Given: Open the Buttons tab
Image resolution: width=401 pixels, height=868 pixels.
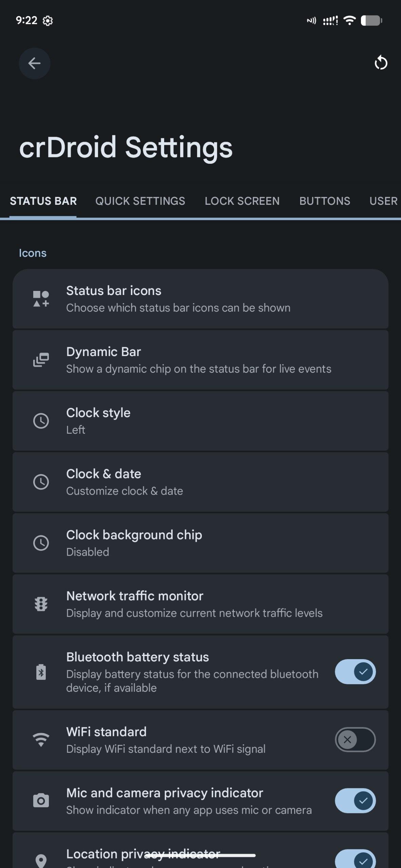Looking at the screenshot, I should (324, 201).
